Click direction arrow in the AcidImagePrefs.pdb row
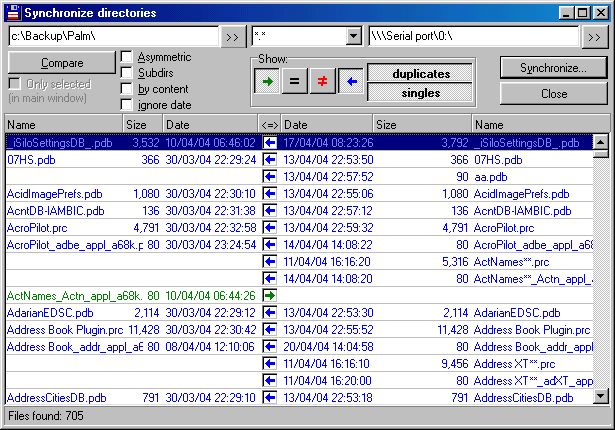The width and height of the screenshot is (615, 430). [270, 193]
